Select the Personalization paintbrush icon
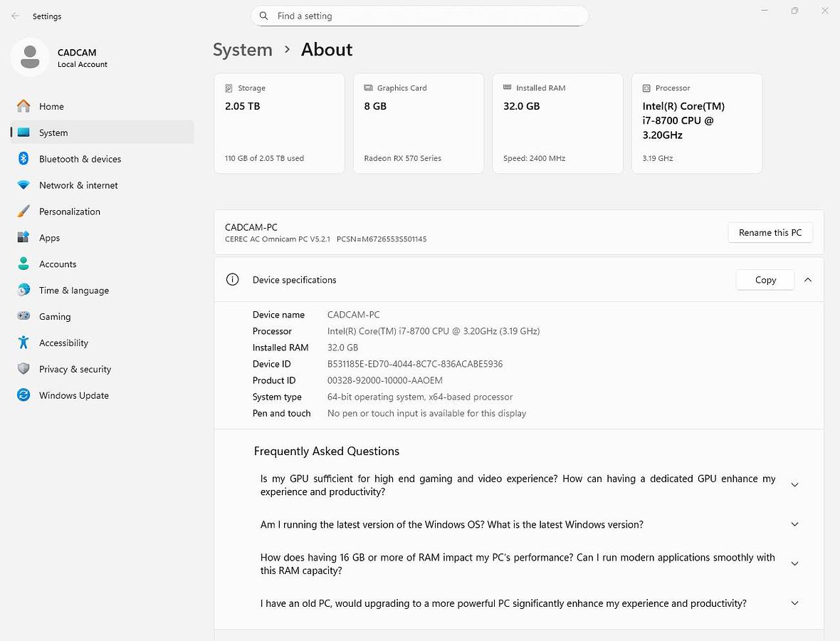Image resolution: width=840 pixels, height=641 pixels. pyautogui.click(x=23, y=212)
